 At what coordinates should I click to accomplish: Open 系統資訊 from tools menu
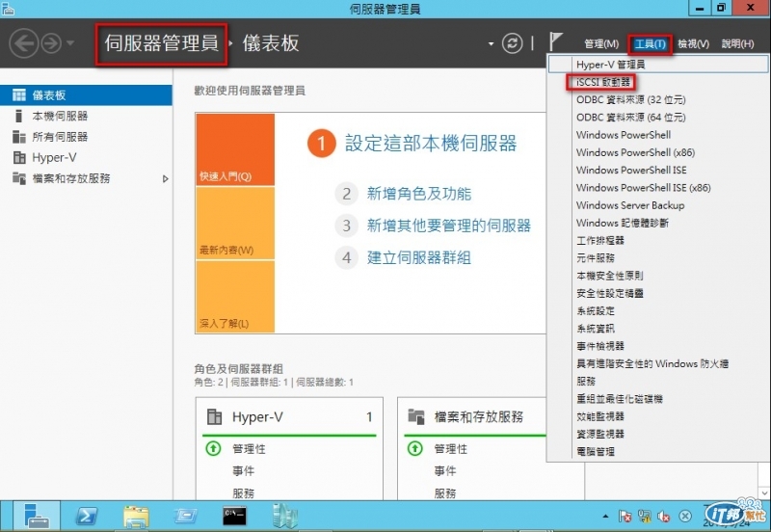click(x=658, y=329)
